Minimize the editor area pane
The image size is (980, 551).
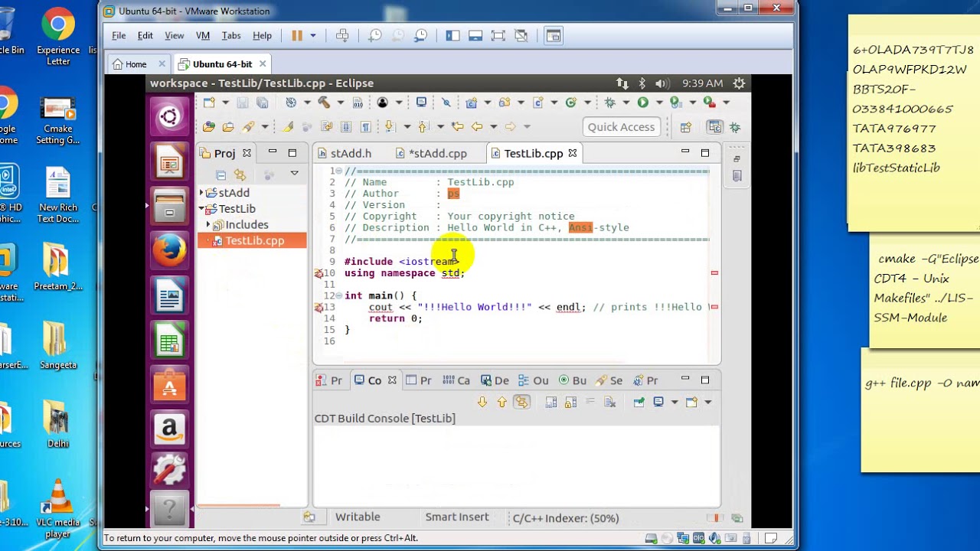tap(685, 152)
